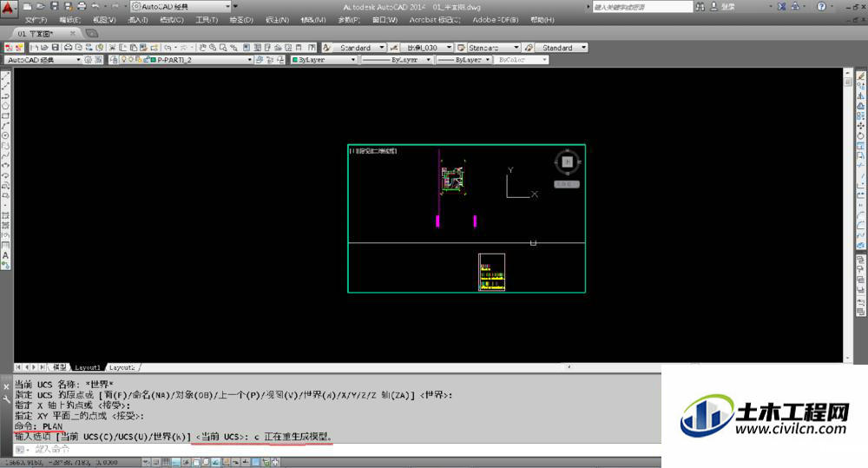Image resolution: width=868 pixels, height=468 pixels.
Task: Open the 插入(I) menu
Action: point(138,19)
